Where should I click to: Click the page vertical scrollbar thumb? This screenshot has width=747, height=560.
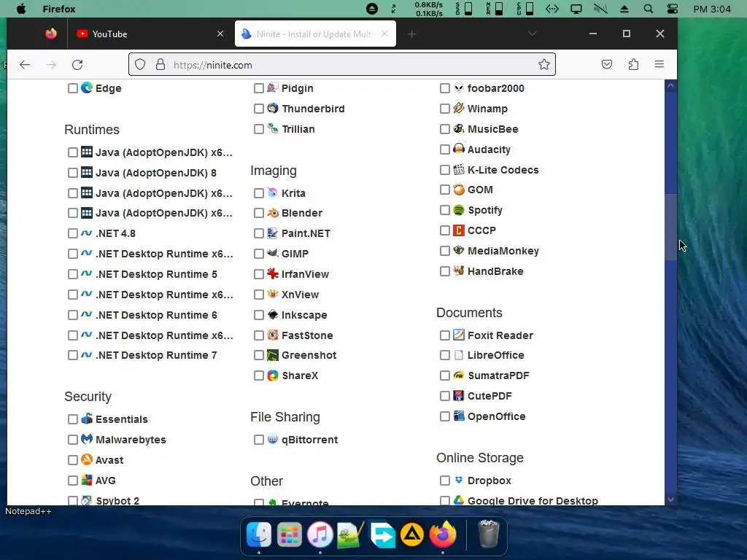click(x=671, y=227)
